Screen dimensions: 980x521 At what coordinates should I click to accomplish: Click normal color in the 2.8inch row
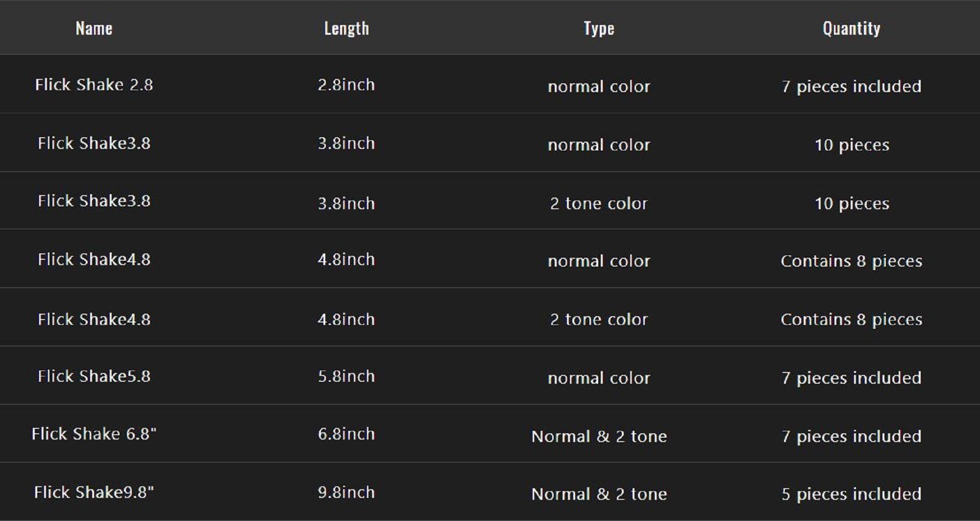[x=599, y=87]
